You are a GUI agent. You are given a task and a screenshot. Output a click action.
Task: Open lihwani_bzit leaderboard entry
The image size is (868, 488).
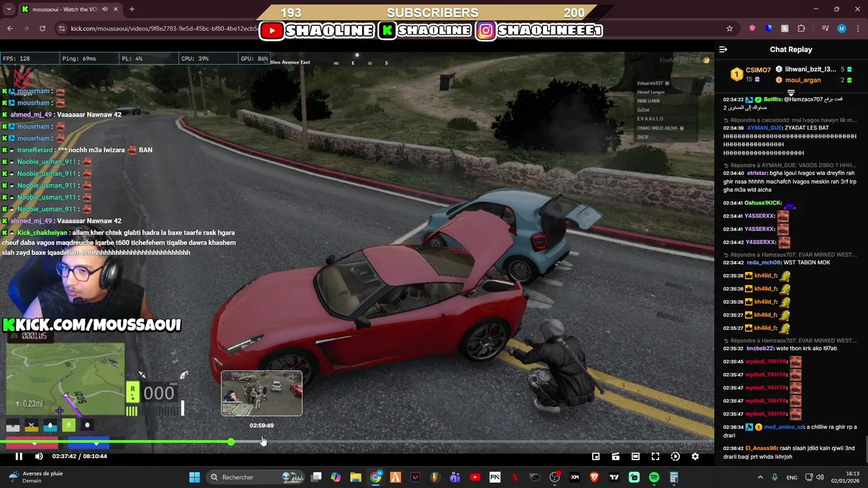click(x=810, y=69)
